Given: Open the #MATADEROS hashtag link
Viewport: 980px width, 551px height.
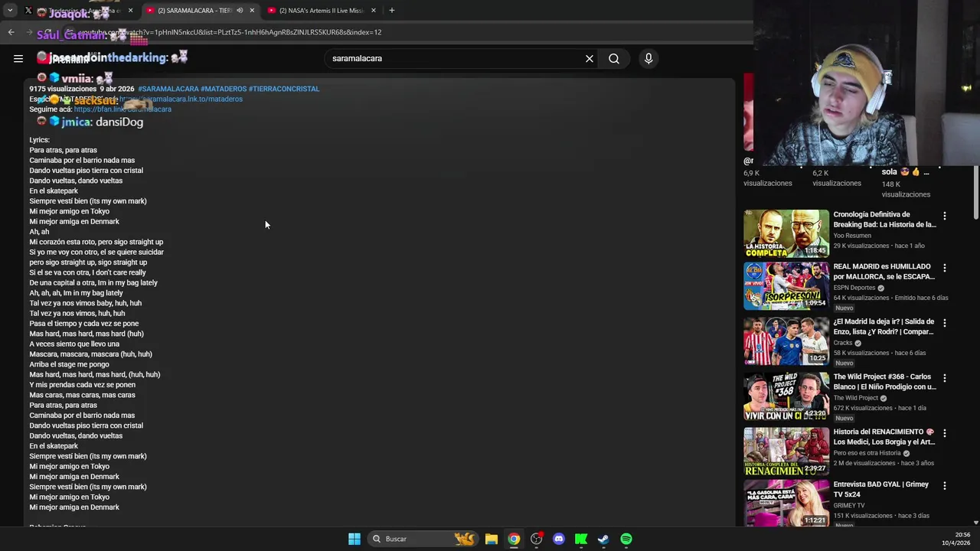Looking at the screenshot, I should [224, 89].
